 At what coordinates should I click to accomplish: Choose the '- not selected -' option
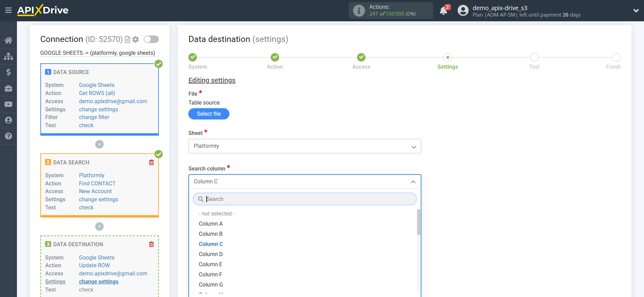216,213
